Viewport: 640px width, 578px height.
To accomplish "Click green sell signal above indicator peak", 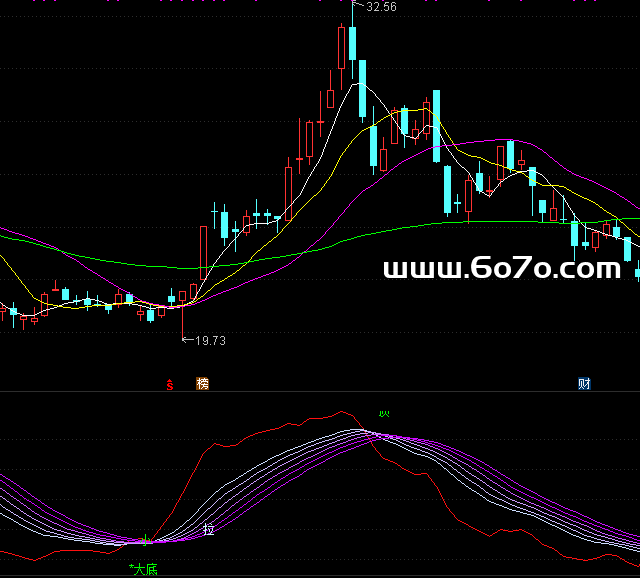I will (x=383, y=413).
